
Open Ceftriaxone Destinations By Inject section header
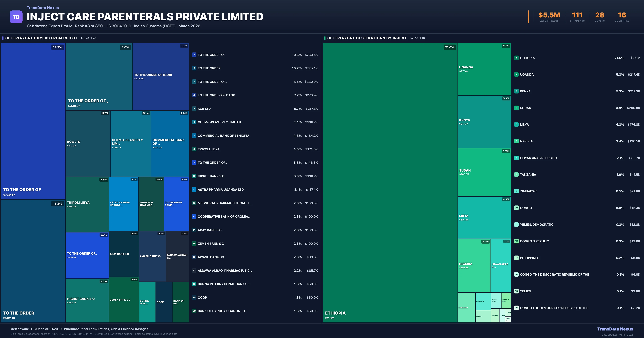click(367, 38)
